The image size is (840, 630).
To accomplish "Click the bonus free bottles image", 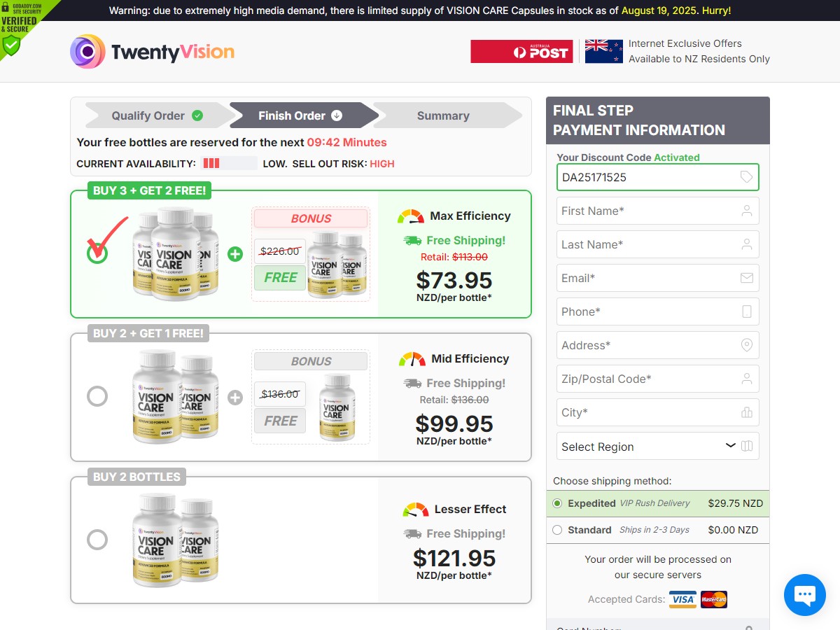I will 336,266.
